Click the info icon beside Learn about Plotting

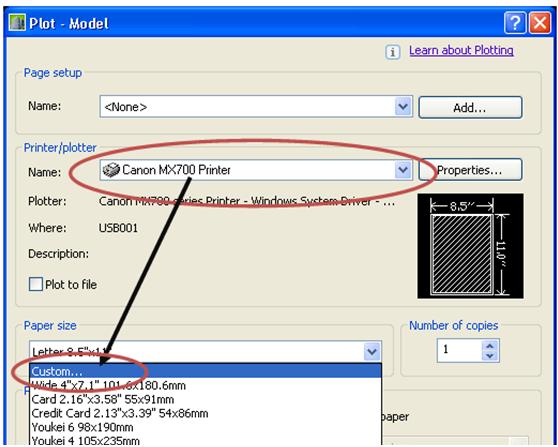(x=393, y=52)
